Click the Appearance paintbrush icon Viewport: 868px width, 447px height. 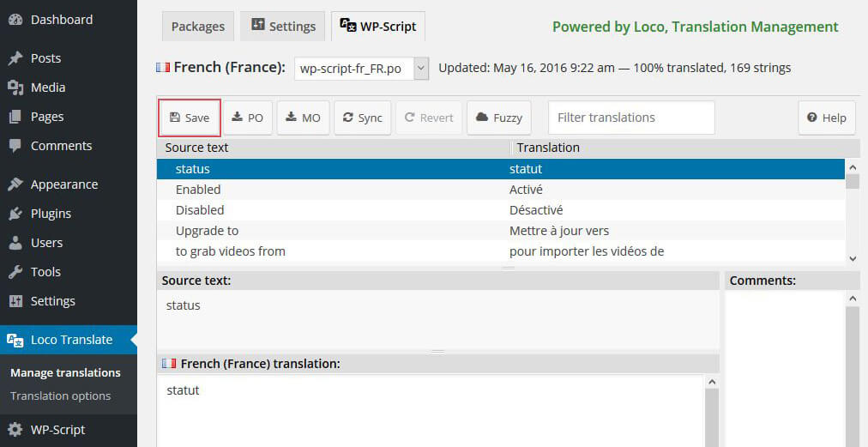[15, 184]
